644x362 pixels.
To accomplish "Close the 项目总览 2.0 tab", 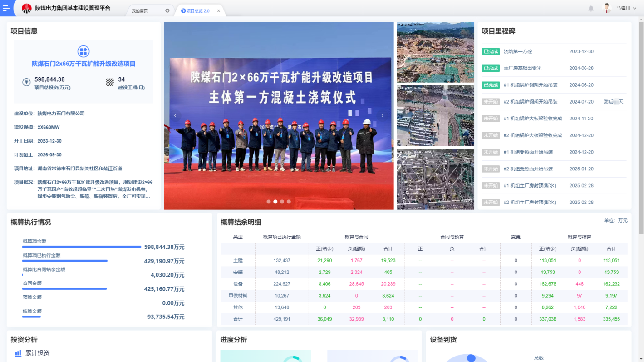I will point(218,10).
